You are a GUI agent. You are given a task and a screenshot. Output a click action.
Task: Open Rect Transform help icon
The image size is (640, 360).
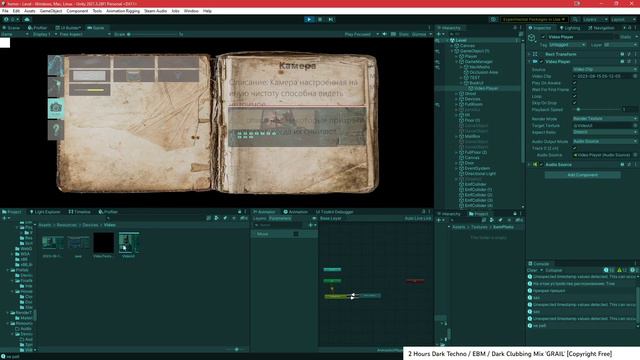pos(622,54)
